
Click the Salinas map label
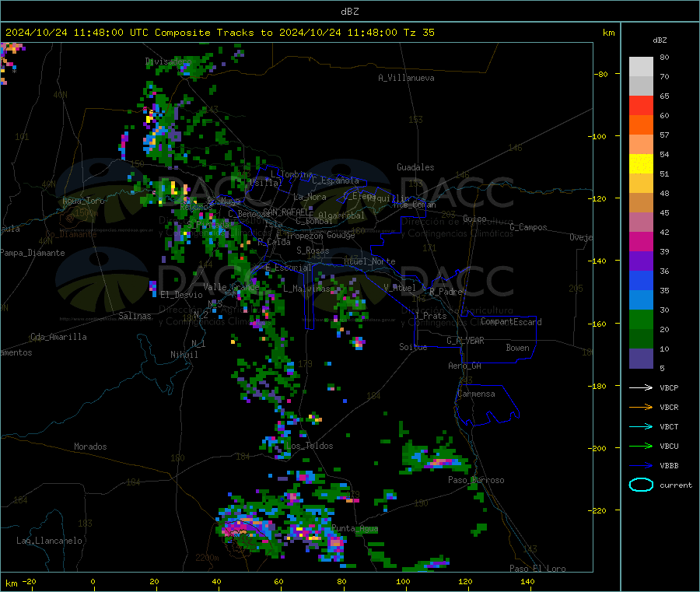(135, 316)
